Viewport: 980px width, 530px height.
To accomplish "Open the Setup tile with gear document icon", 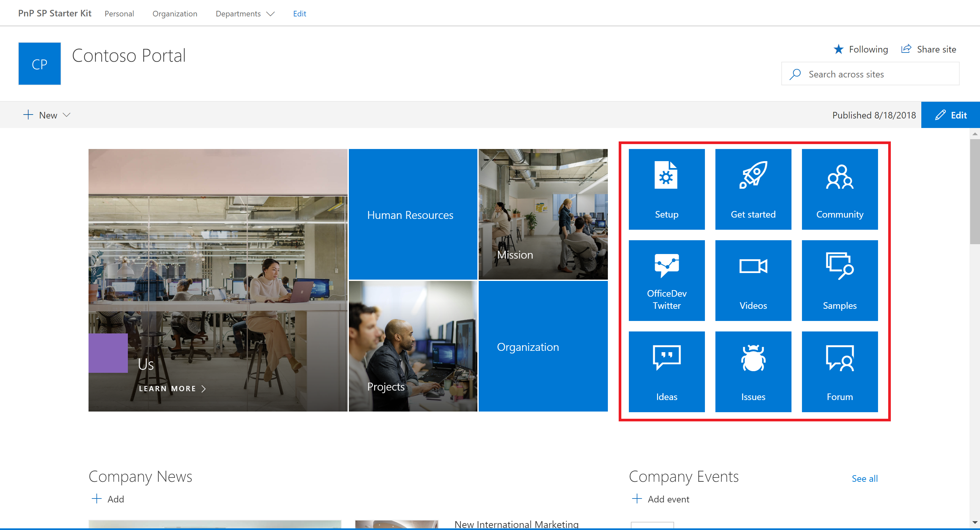I will pos(667,189).
